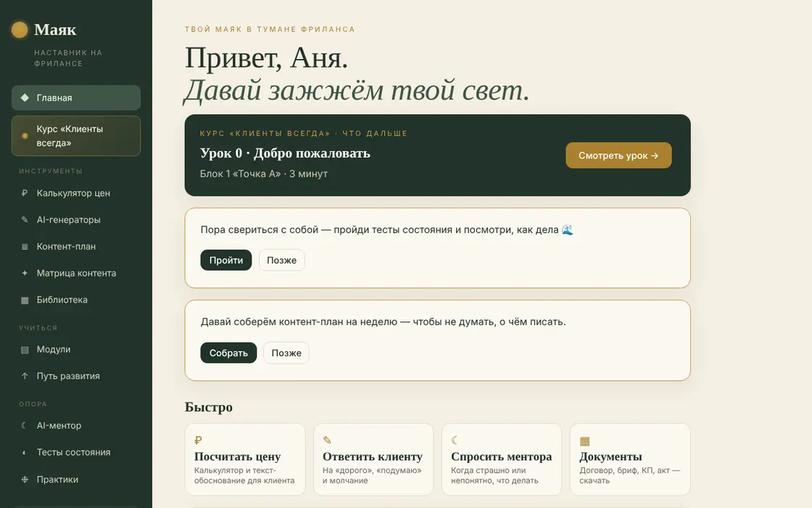This screenshot has width=812, height=508.
Task: Click the ruble icon beside Калькулятор цен
Action: click(25, 193)
